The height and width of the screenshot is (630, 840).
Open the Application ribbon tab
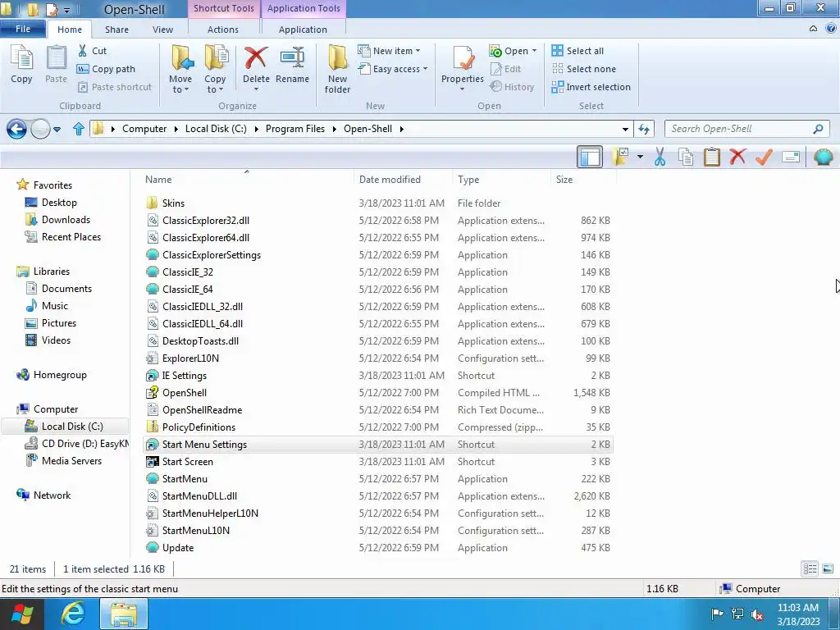click(x=303, y=30)
